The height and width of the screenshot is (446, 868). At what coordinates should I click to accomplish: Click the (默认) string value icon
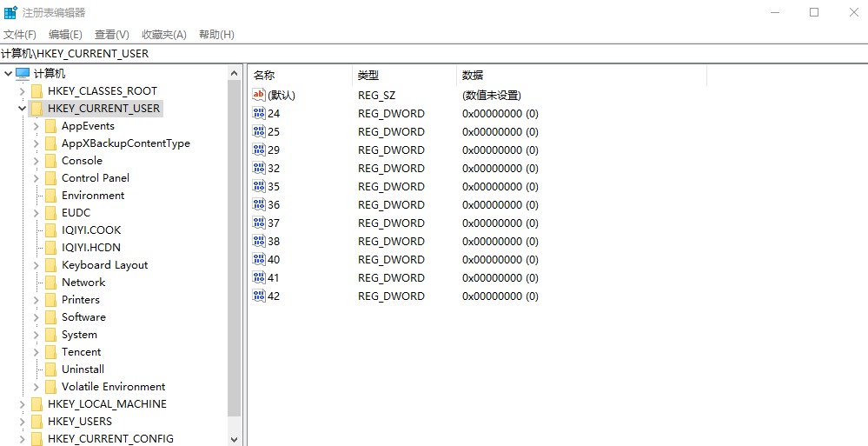(x=259, y=95)
